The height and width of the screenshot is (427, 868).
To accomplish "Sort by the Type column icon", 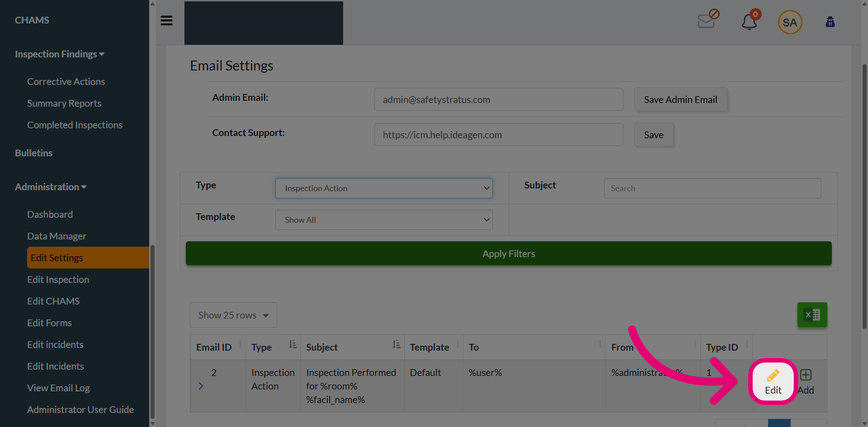I will pos(292,344).
